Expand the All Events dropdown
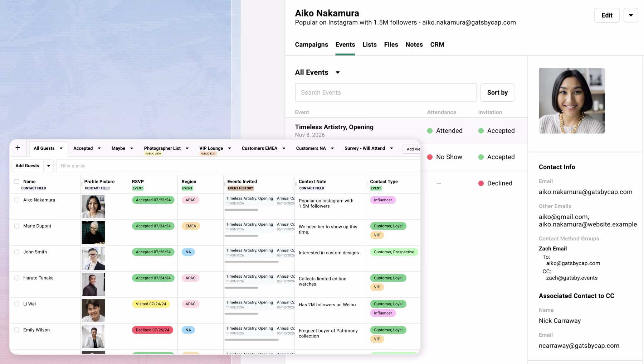 click(337, 72)
